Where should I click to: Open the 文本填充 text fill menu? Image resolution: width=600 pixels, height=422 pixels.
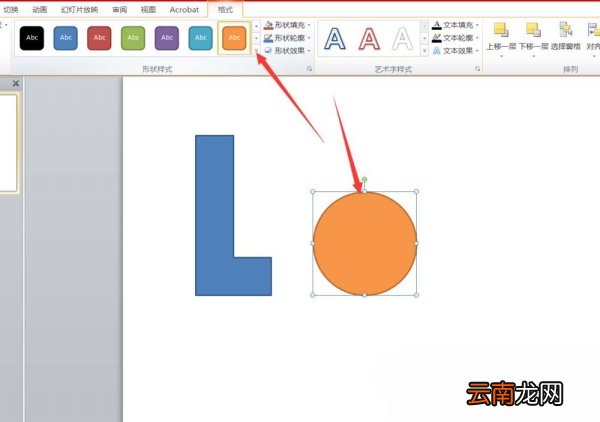[x=455, y=25]
